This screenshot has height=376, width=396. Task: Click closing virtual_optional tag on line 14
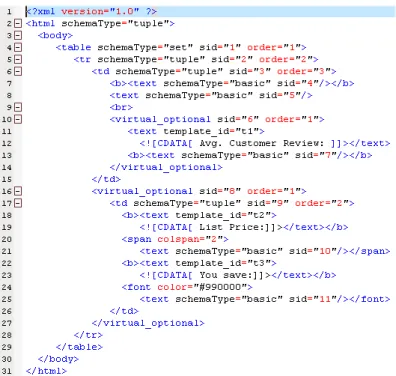point(166,167)
